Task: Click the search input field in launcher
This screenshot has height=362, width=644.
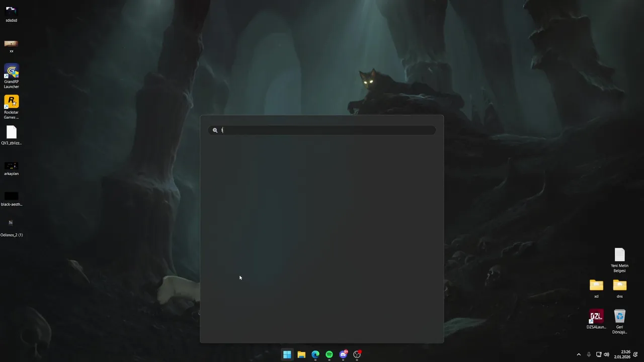Action: 322,130
